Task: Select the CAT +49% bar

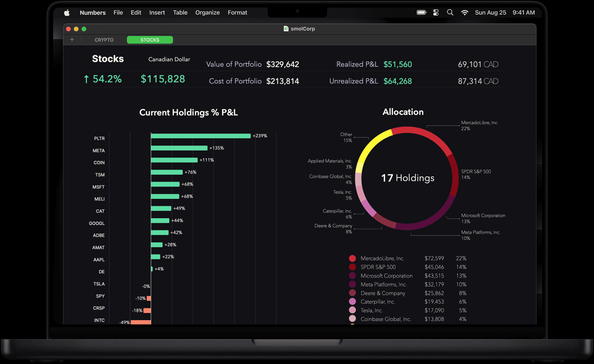Action: click(x=161, y=208)
